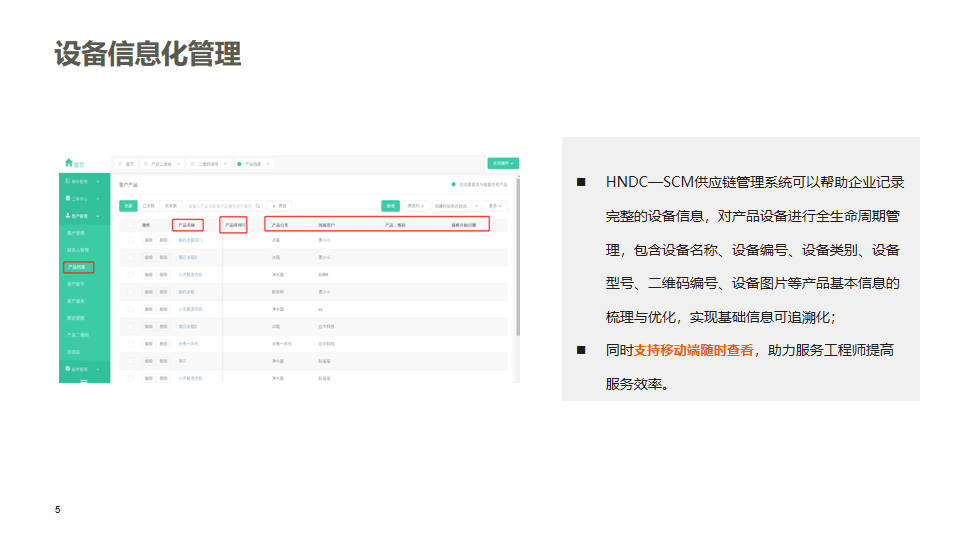Check the box for the second product row
953x535 pixels.
pos(129,257)
